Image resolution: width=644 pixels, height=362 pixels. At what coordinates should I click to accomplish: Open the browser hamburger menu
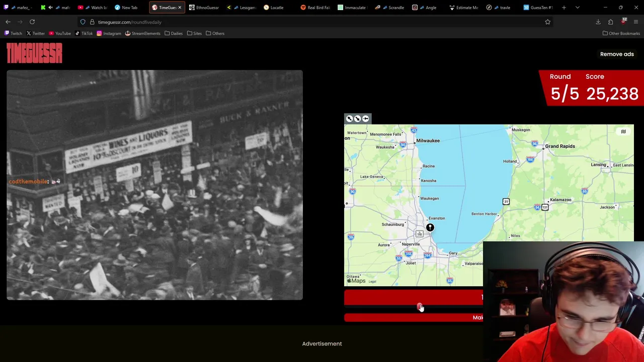636,22
